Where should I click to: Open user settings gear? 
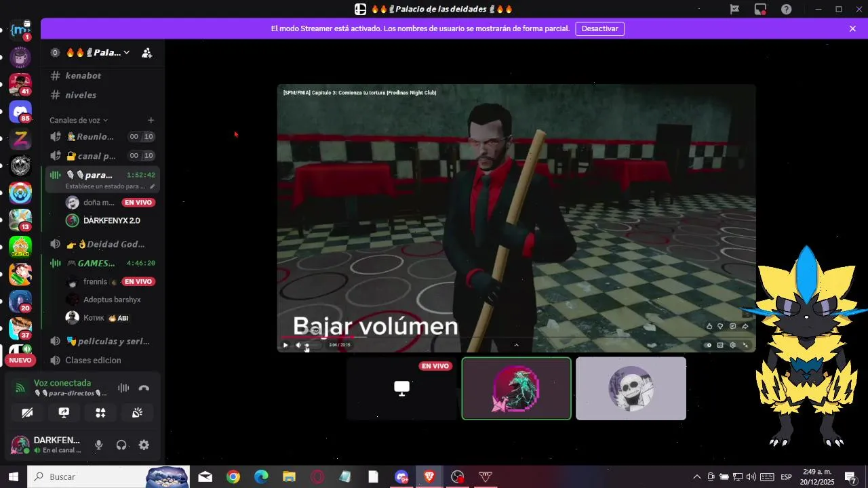click(x=144, y=445)
